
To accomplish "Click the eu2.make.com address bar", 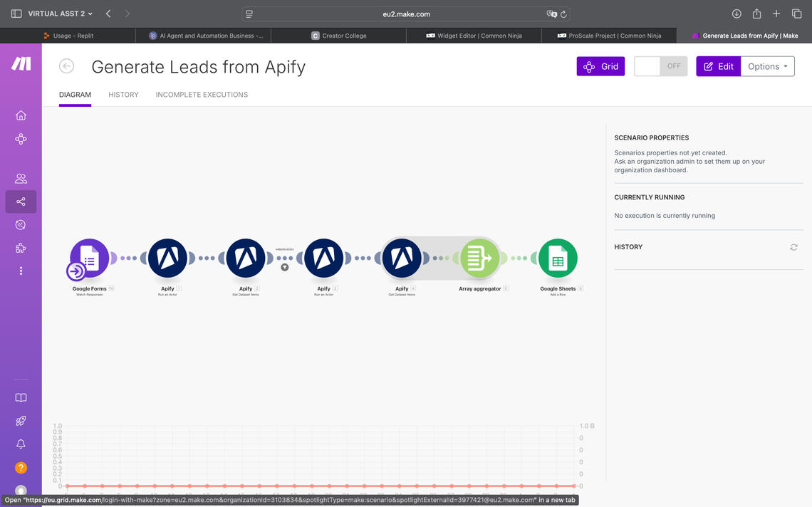I will tap(406, 14).
